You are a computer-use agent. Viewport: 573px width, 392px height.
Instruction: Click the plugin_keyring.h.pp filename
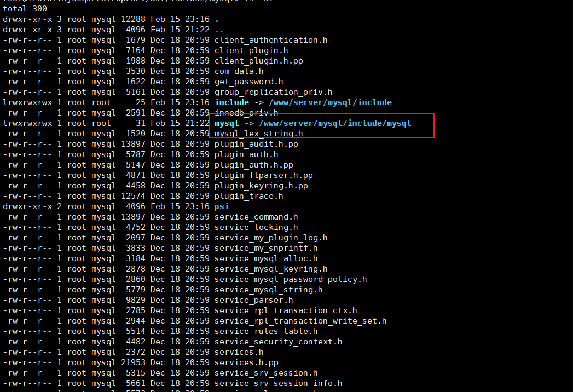pos(261,186)
